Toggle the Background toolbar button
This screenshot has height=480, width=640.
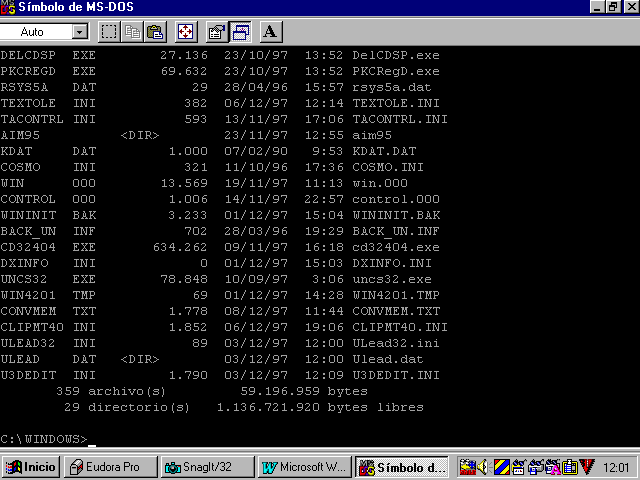point(240,32)
